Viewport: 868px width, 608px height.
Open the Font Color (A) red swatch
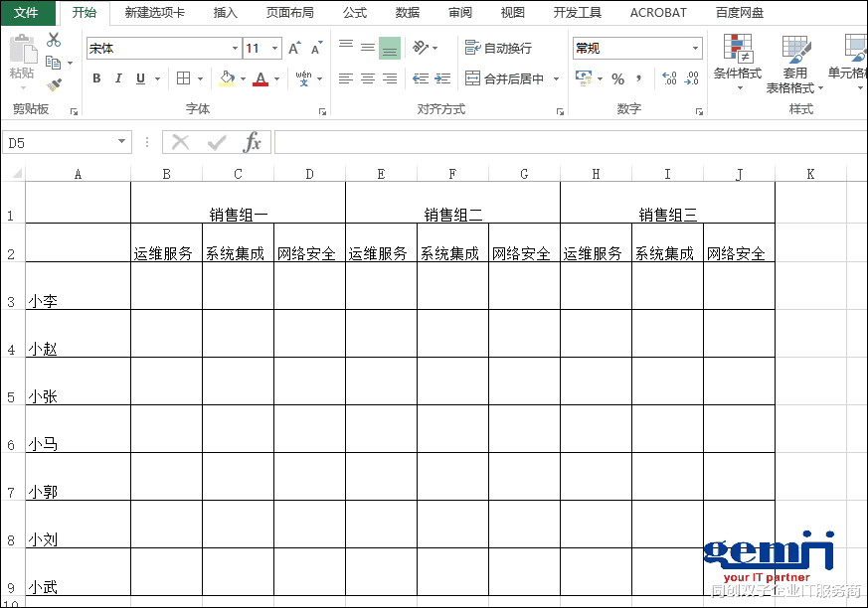click(260, 78)
